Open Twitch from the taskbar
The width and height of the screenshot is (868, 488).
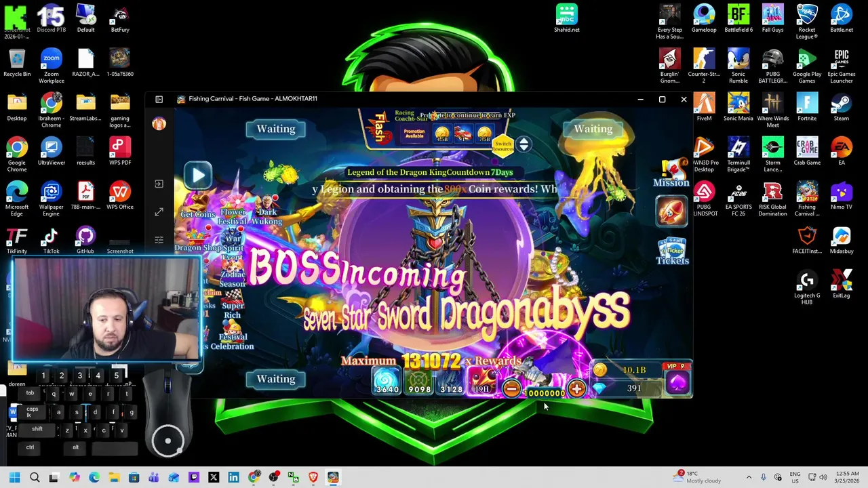point(193,477)
